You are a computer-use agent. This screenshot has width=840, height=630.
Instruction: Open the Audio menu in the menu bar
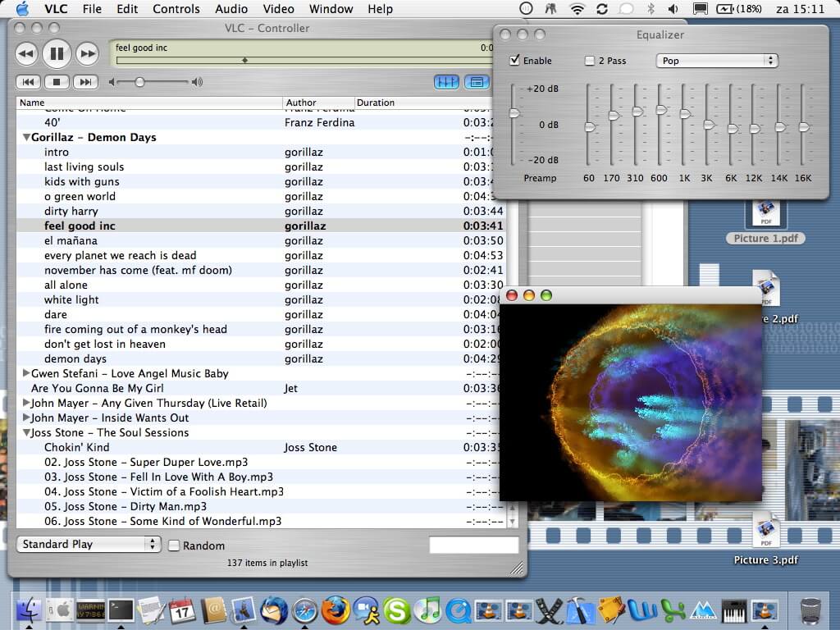231,9
